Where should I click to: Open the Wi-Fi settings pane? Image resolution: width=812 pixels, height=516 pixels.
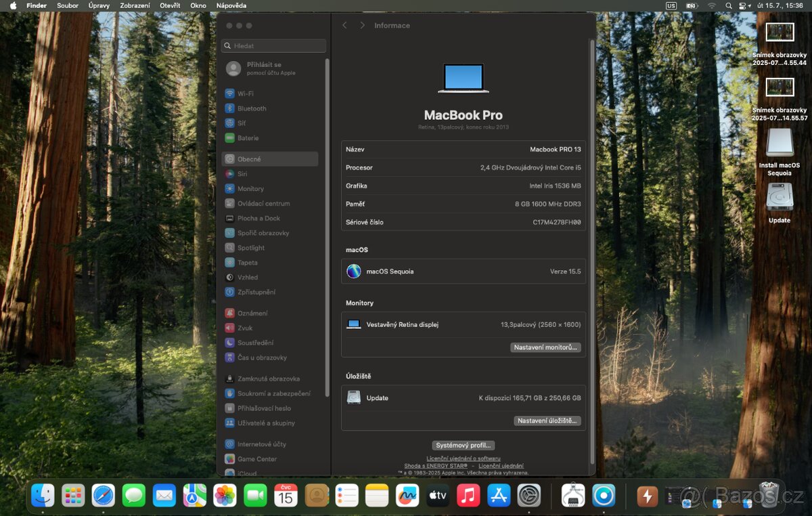click(x=269, y=93)
